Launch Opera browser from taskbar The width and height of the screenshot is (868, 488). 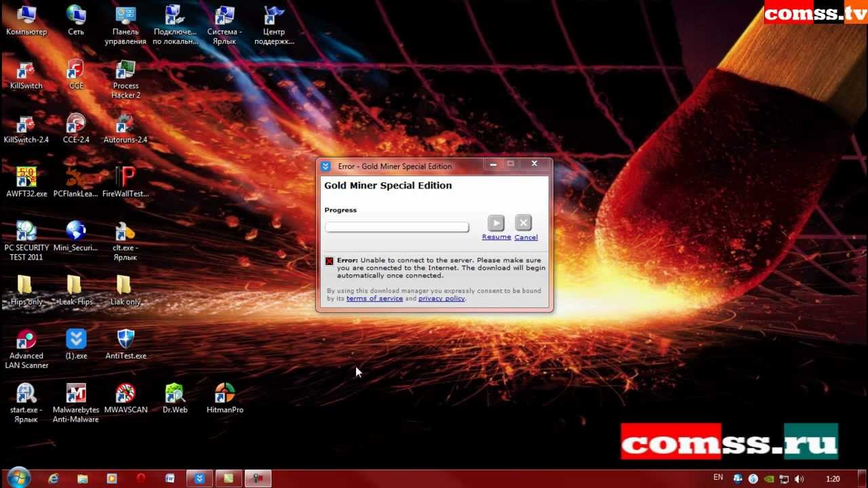(141, 478)
